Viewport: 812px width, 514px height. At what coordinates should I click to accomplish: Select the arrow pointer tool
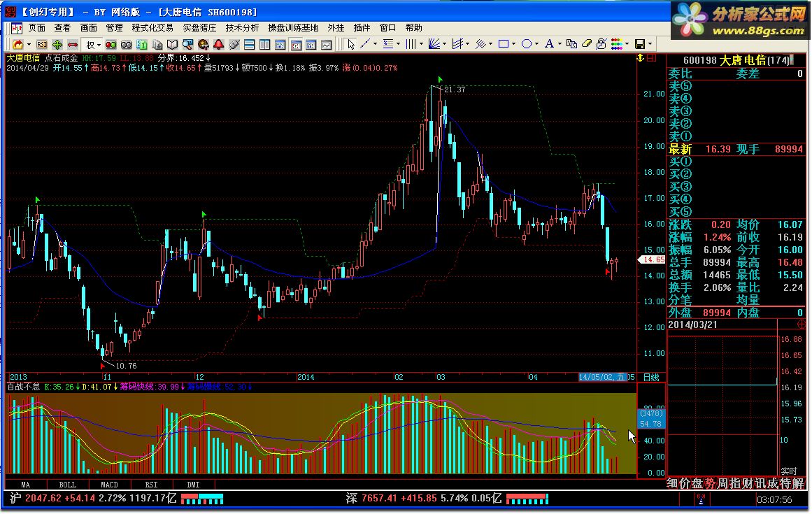click(x=351, y=45)
